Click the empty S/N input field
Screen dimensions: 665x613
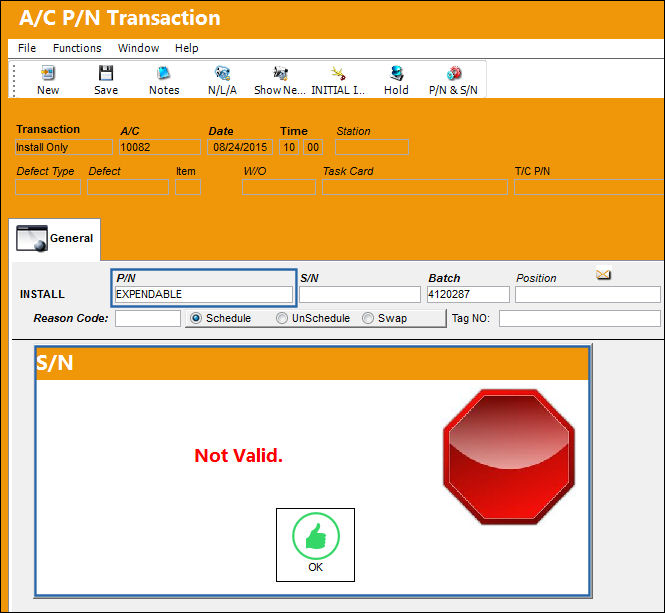360,294
